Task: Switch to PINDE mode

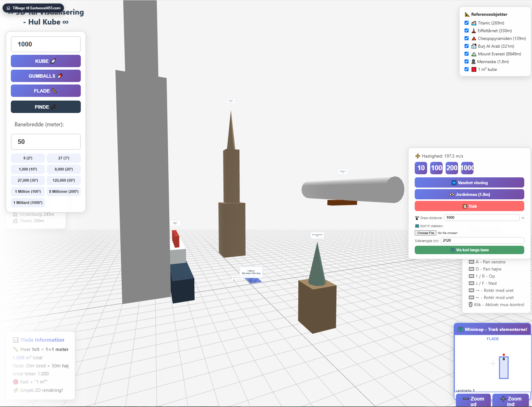Action: point(46,107)
